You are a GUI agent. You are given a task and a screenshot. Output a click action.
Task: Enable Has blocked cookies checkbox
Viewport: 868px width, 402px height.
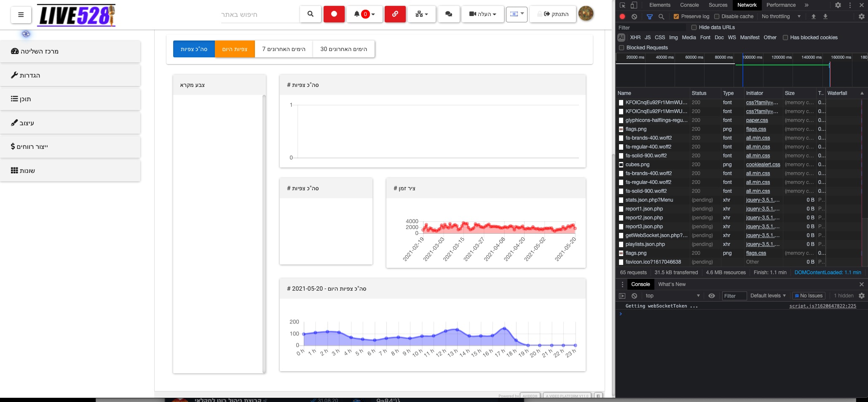point(785,38)
